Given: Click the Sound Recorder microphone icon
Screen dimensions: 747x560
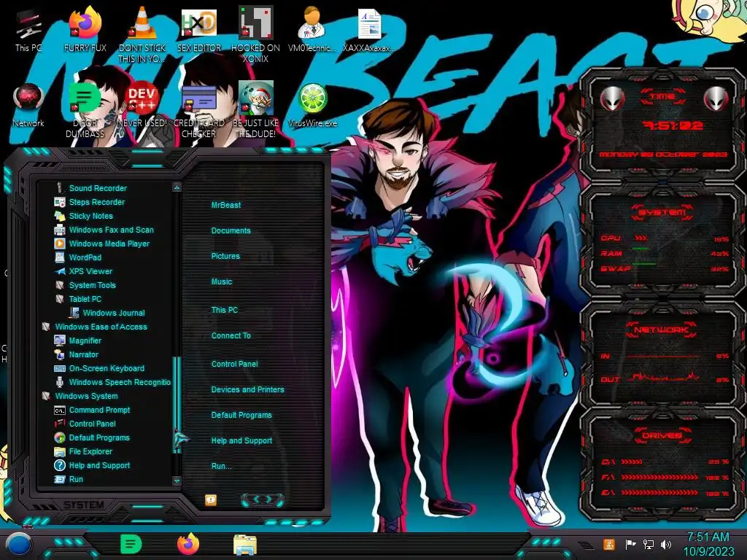Looking at the screenshot, I should click(x=60, y=187).
